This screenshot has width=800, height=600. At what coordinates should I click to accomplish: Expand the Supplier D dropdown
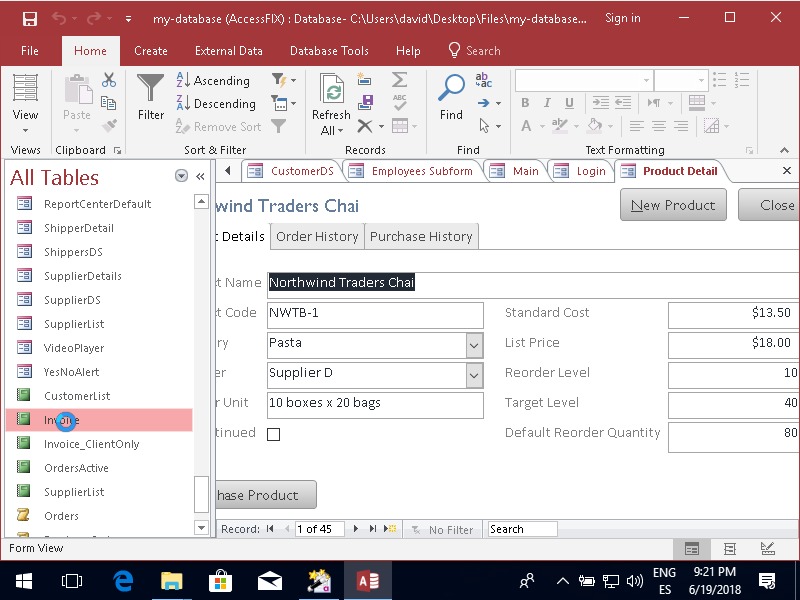[474, 376]
